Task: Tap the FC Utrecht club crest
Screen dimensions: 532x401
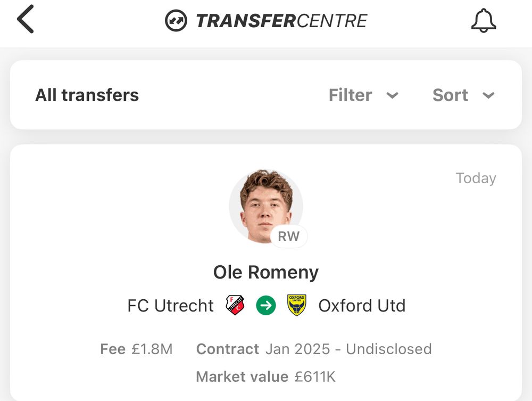Action: click(x=235, y=306)
